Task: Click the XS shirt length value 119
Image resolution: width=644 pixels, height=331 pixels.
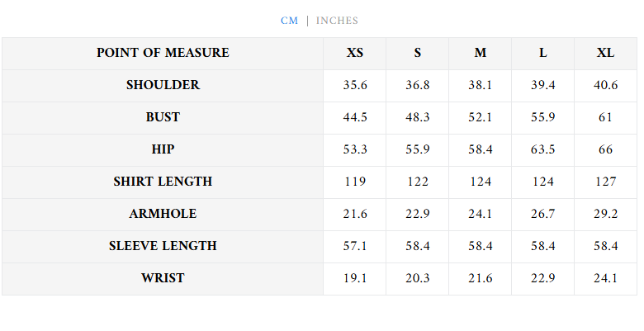Action: point(355,182)
